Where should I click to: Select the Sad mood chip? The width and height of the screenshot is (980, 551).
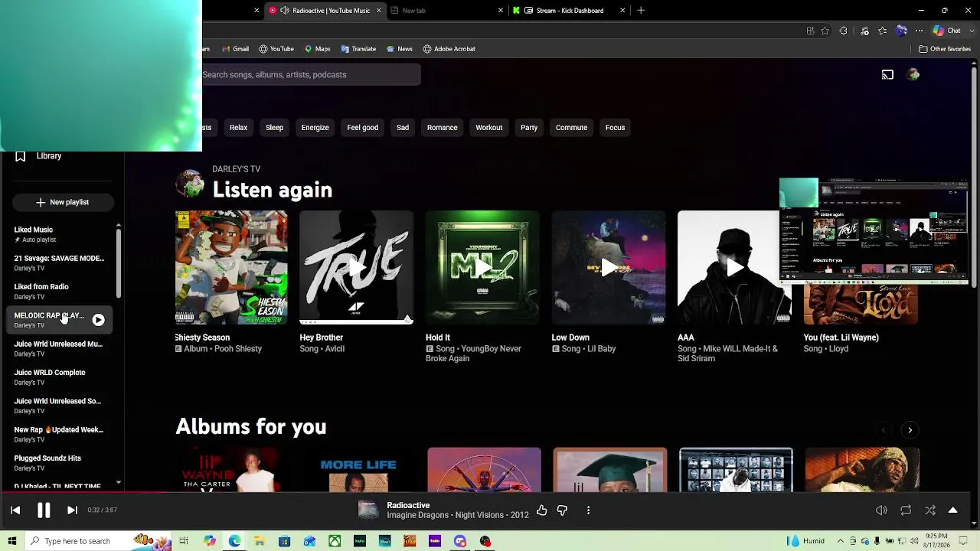(x=403, y=128)
